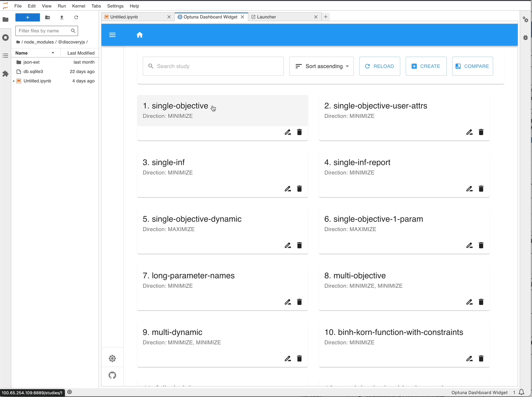Sort files by Last Modified column
The height and width of the screenshot is (397, 532).
80,53
